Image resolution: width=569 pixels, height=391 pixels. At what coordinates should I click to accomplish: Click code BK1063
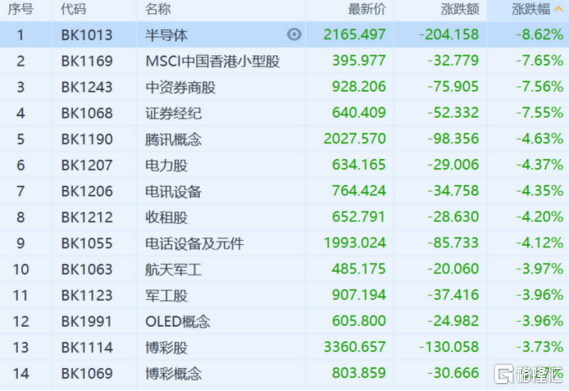87,269
